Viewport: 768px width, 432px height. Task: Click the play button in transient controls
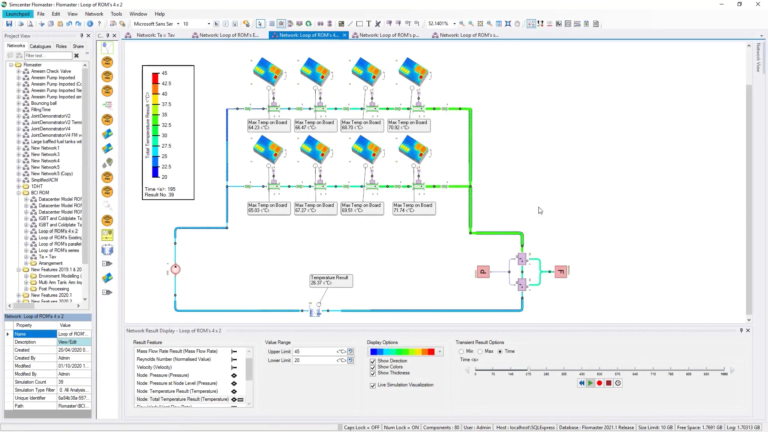590,383
